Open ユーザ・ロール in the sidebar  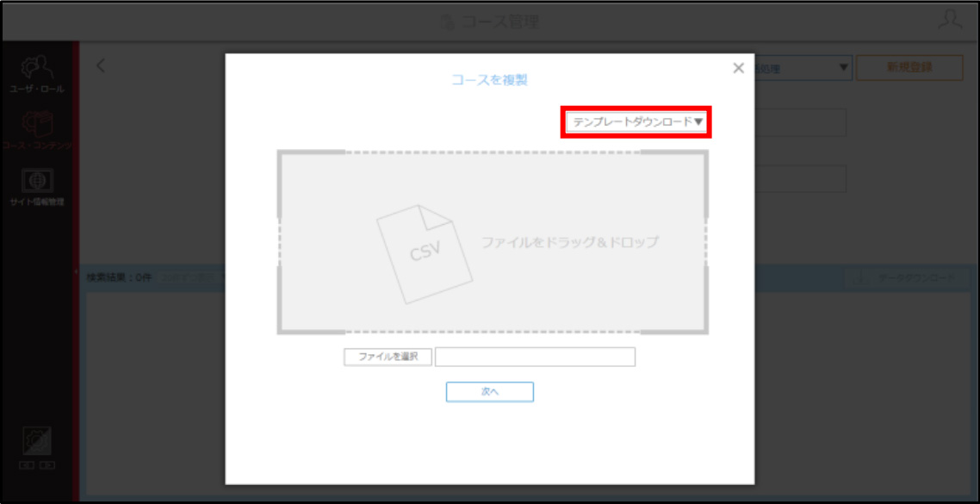coord(36,74)
